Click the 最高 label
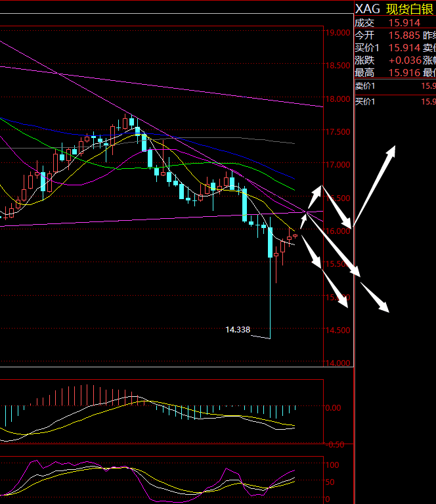This screenshot has height=504, width=436. point(364,73)
